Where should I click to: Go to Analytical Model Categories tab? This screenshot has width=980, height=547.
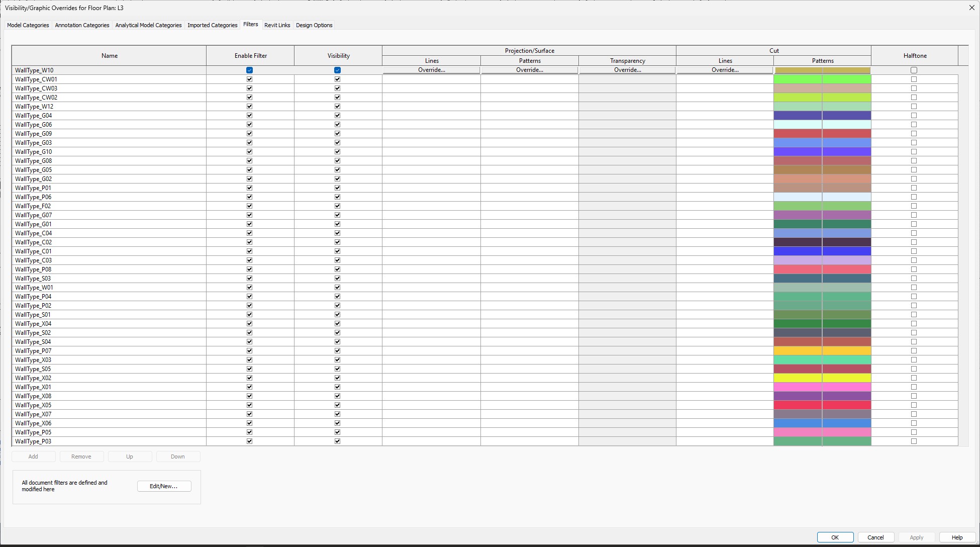pos(148,25)
